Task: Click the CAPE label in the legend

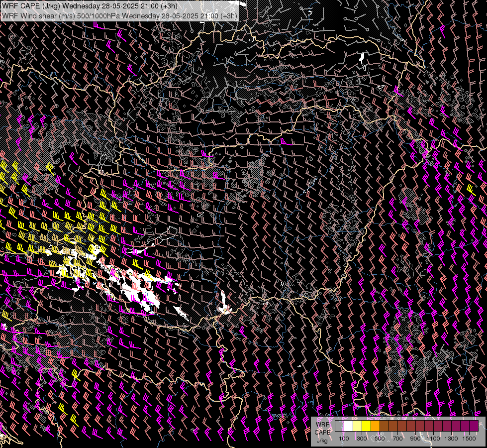Action: click(322, 433)
